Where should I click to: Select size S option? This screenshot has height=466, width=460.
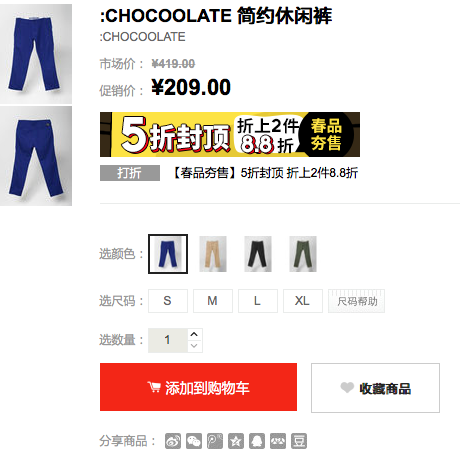click(168, 301)
